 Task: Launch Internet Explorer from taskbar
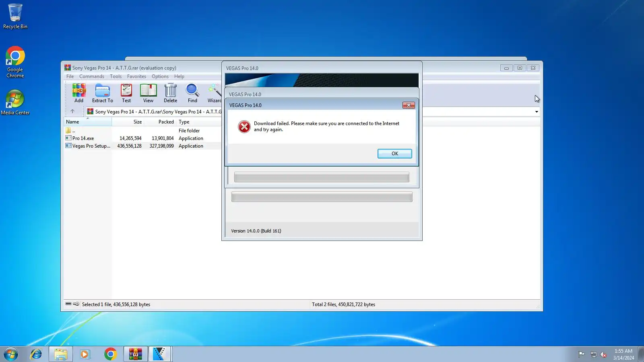tap(36, 354)
